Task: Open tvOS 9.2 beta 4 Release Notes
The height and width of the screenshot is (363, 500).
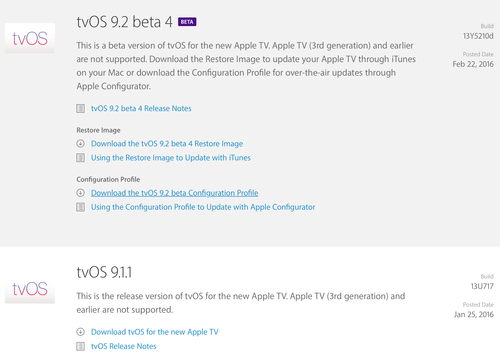Action: coord(141,108)
